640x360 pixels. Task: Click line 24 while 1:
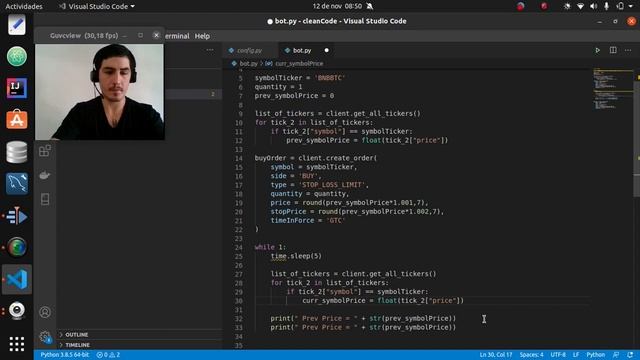(x=270, y=247)
